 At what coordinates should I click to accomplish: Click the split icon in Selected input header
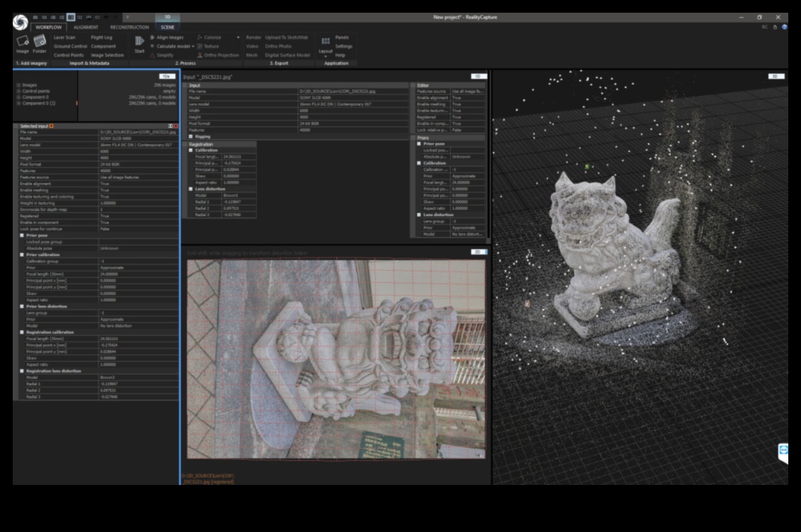170,126
